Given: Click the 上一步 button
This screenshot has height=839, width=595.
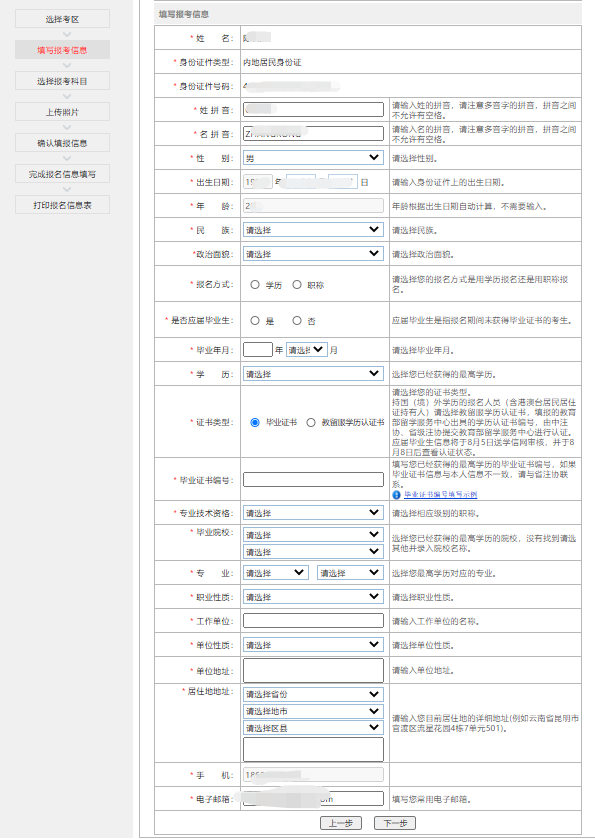Looking at the screenshot, I should point(341,823).
